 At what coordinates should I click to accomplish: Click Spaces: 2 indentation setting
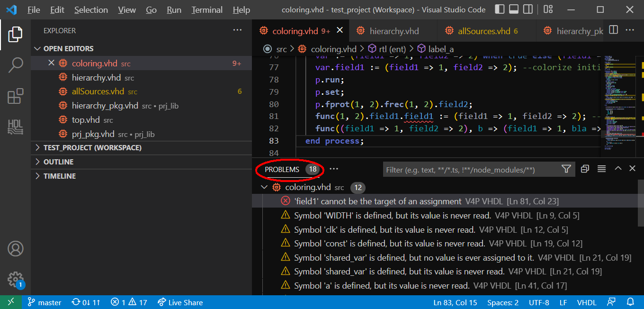pos(503,302)
